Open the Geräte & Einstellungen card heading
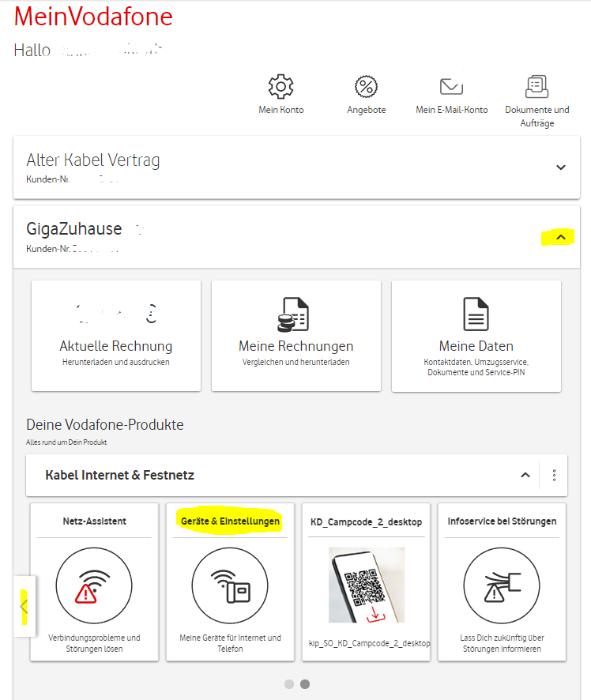The height and width of the screenshot is (700, 591). coord(230,521)
